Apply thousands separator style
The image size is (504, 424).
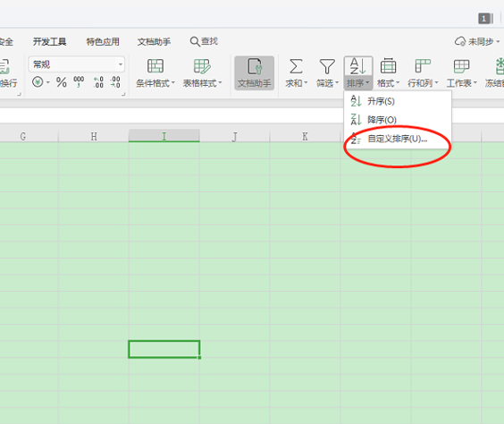tap(79, 81)
